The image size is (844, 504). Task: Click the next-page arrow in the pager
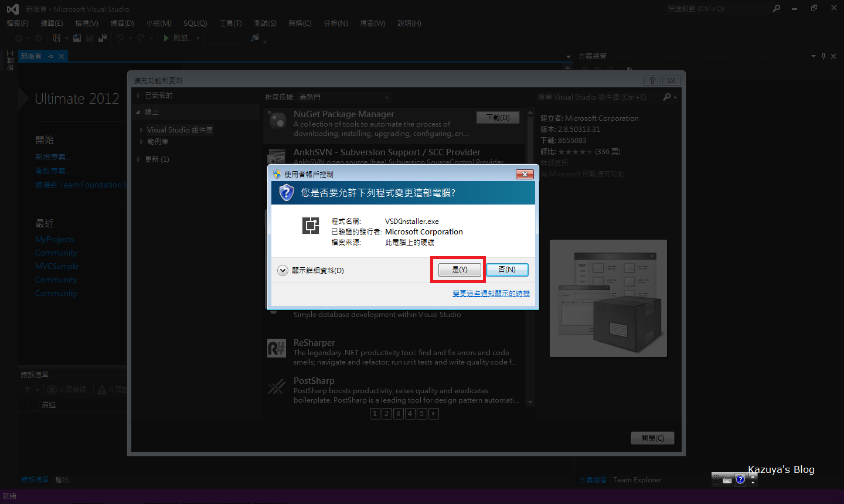[x=433, y=413]
